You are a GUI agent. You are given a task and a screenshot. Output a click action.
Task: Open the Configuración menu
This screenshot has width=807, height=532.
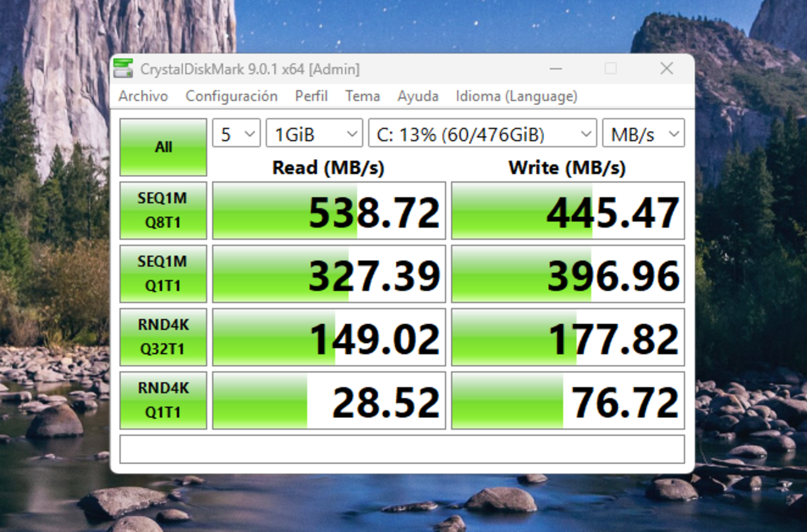(x=231, y=96)
